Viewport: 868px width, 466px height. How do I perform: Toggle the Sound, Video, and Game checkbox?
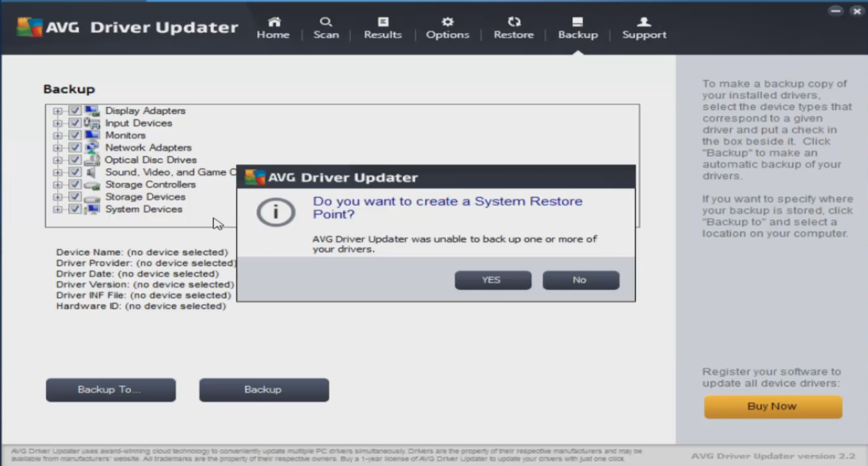point(75,172)
